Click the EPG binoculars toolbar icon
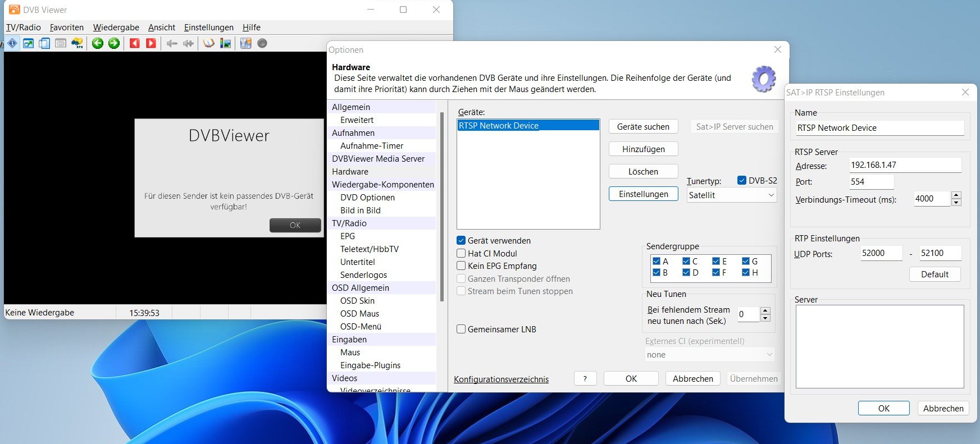980x444 pixels. coord(78,43)
